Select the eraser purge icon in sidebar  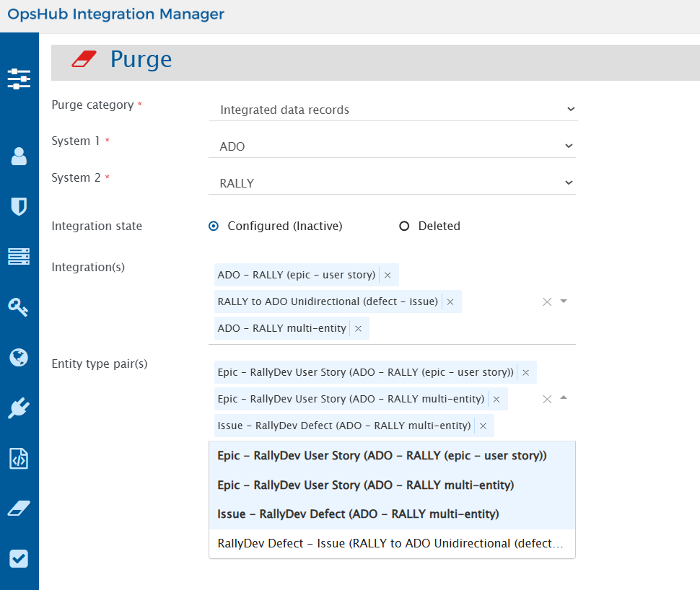pyautogui.click(x=19, y=508)
